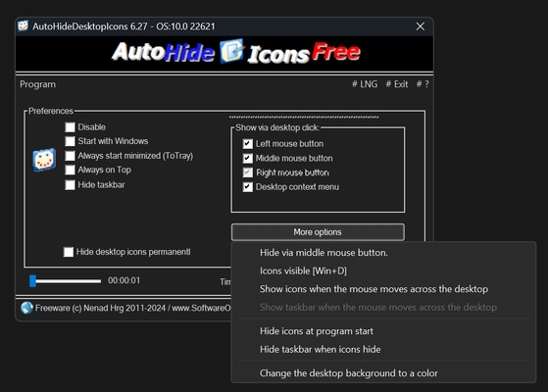Toggle the Hide taskbar checkbox
Screen dimensions: 548x392
tap(70, 185)
